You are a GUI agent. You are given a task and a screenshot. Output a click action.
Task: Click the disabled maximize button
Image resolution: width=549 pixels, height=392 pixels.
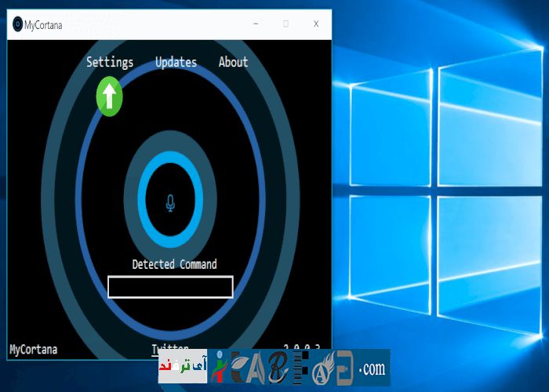(285, 24)
